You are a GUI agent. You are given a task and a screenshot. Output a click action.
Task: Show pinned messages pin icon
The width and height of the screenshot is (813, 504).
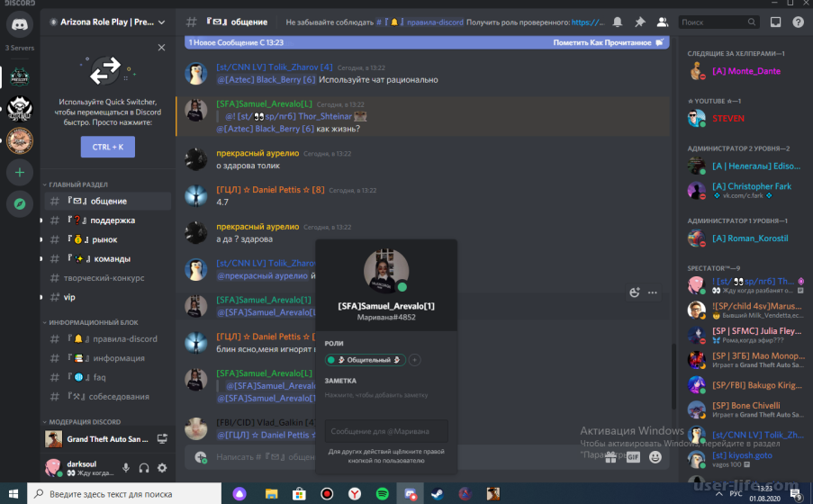[640, 22]
